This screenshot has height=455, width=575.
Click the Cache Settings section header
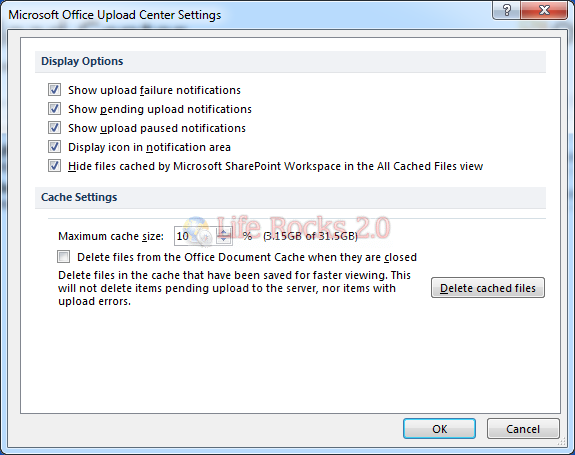point(290,198)
